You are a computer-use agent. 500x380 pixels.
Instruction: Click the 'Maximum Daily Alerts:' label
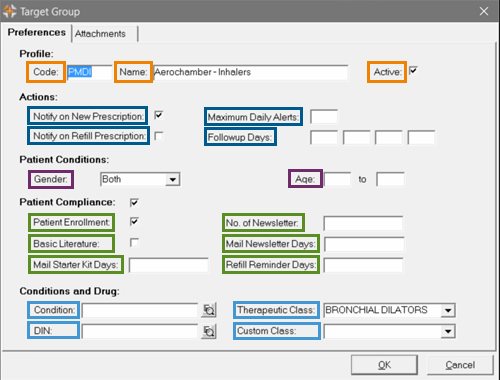[253, 117]
